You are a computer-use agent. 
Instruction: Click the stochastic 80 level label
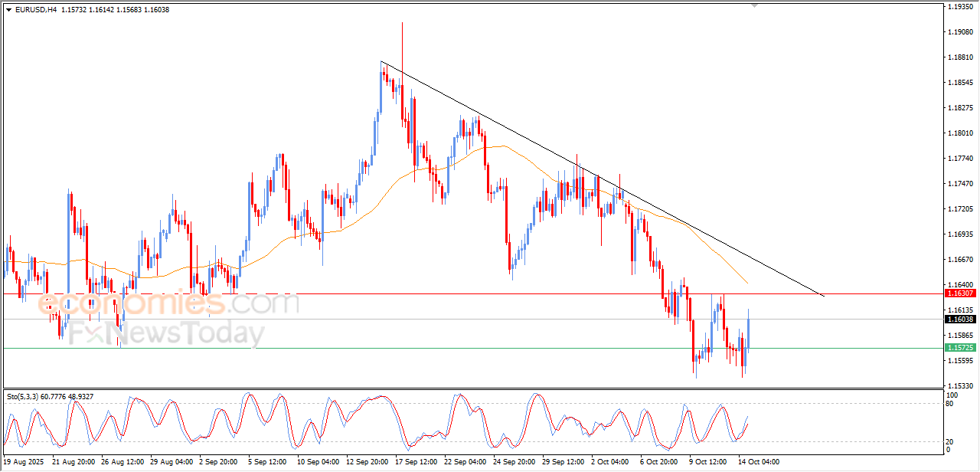[x=952, y=403]
